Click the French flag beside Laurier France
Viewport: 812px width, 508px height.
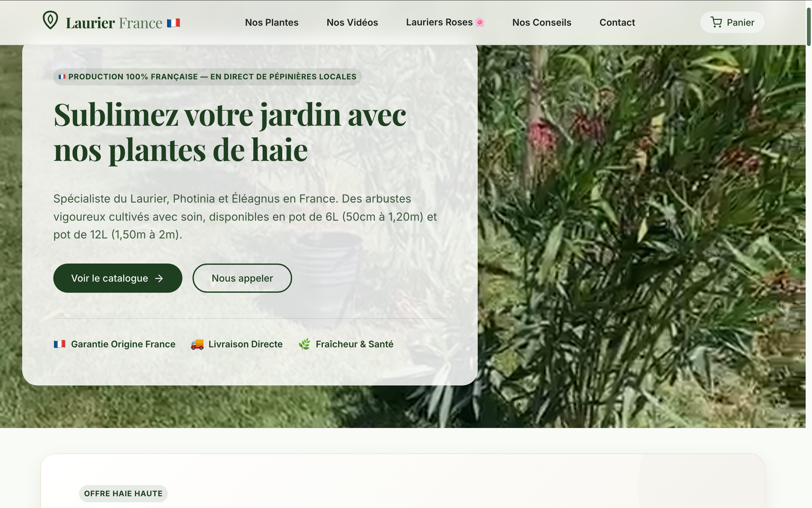174,23
